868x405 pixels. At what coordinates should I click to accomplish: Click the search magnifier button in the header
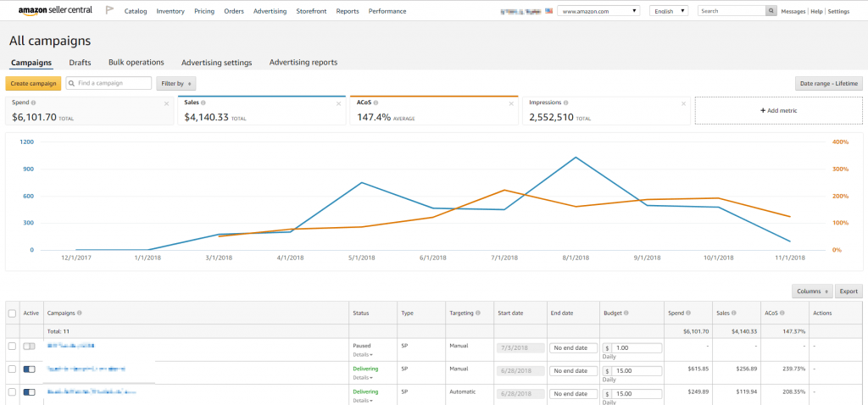pos(771,10)
